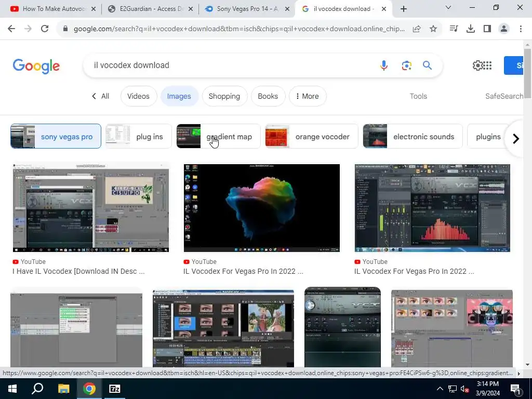Open the gray dialog window thumbnail
This screenshot has height=399, width=532.
[x=76, y=327]
